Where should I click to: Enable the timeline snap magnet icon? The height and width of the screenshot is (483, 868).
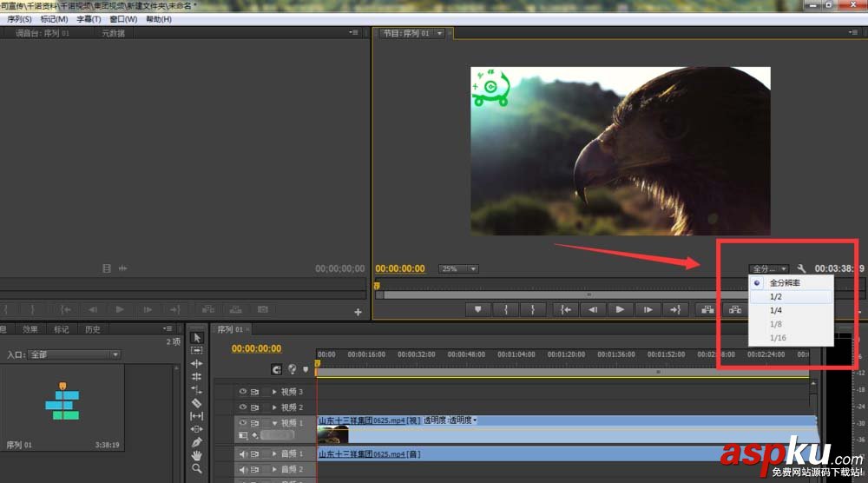pos(275,369)
